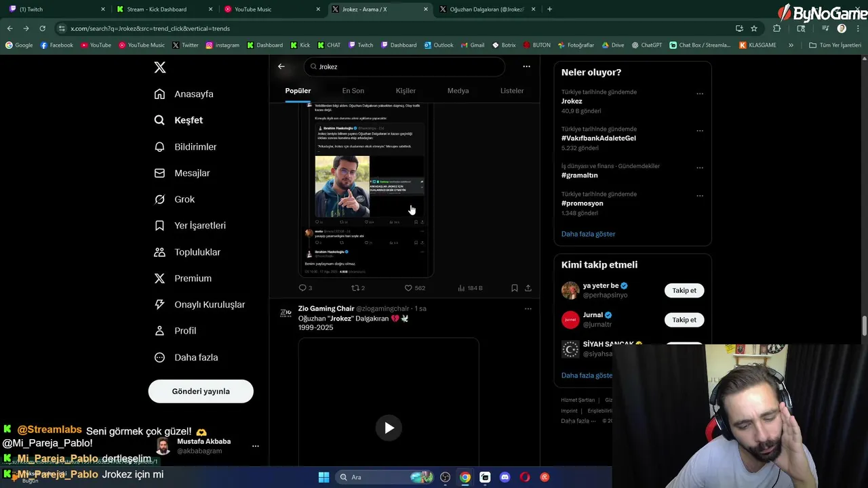The image size is (868, 488).
Task: Open more options for Jrokez trend
Action: click(x=700, y=94)
